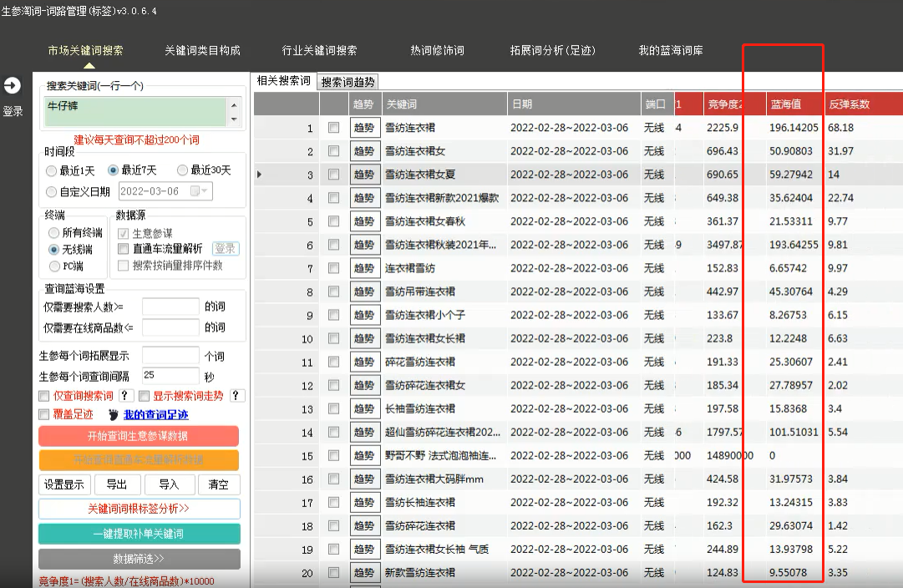Click the 仅需要搜索人数>= input field

coord(170,307)
